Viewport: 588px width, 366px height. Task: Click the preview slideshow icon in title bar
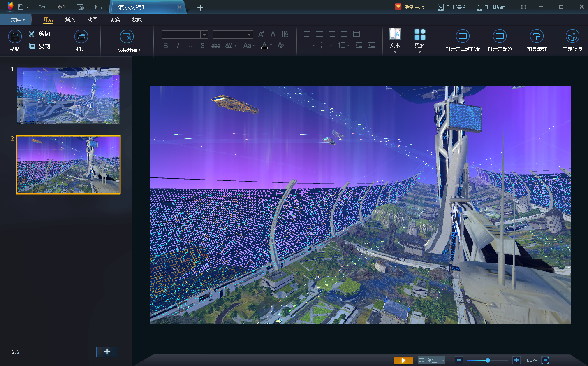80,7
